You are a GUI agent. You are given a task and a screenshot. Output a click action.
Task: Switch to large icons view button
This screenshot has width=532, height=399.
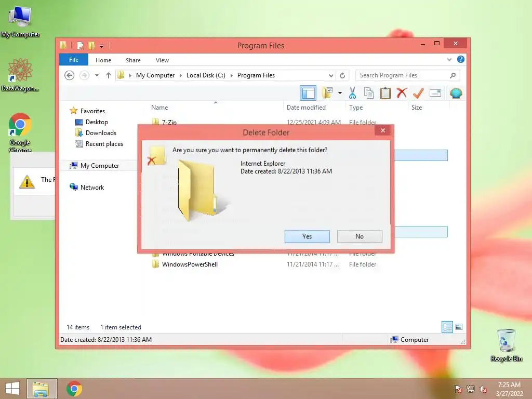[x=459, y=327]
